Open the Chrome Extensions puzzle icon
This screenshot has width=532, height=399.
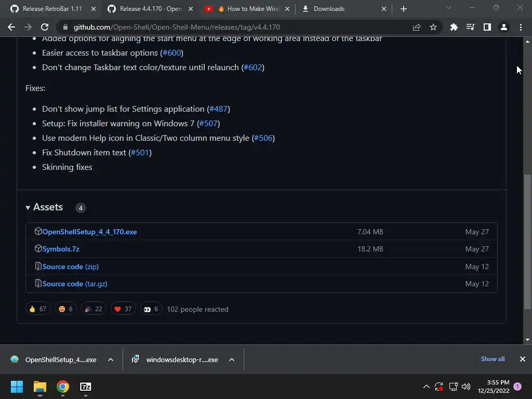tap(454, 27)
